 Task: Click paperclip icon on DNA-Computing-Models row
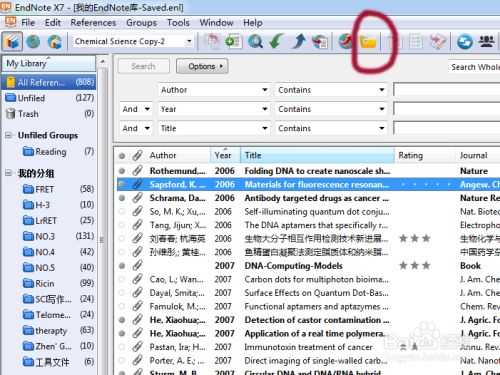pos(137,266)
